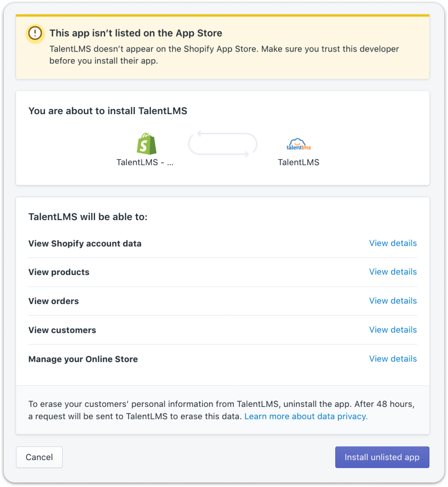448x487 pixels.
Task: Click the two-way sync arrows graphic
Action: click(x=223, y=144)
